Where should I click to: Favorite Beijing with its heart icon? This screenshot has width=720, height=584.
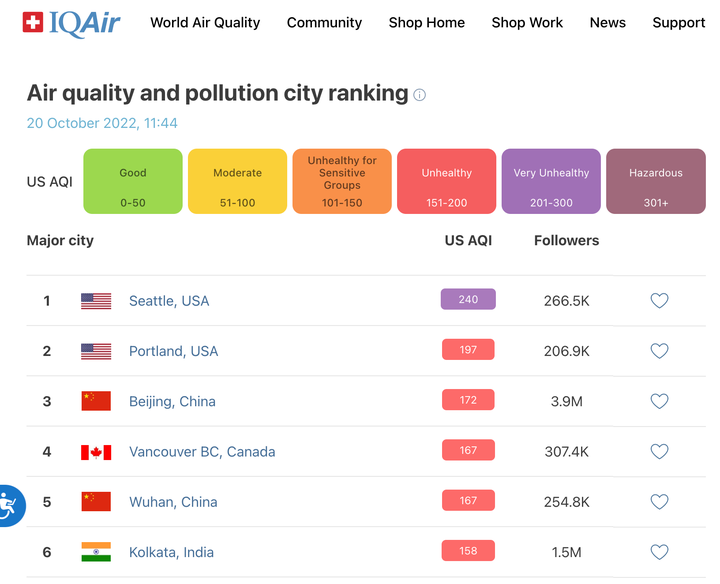tap(659, 401)
